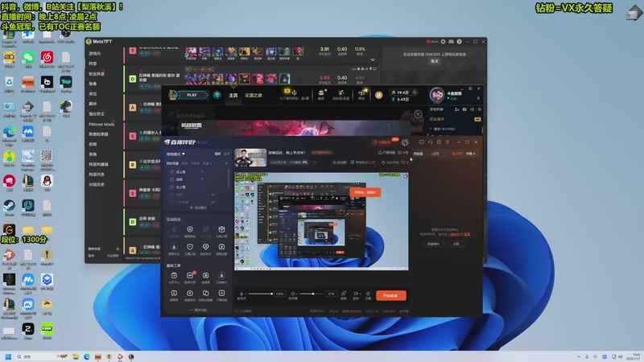Open the recording icon next to the start button

pyautogui.click(x=356, y=294)
